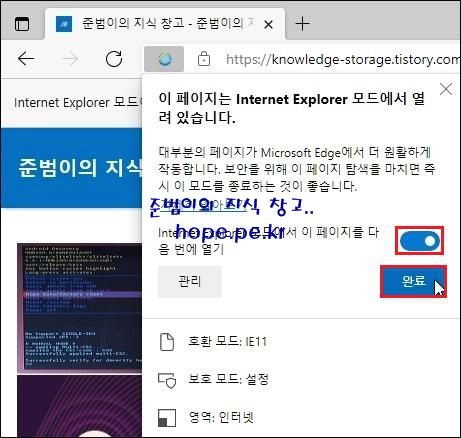Click the 준범이의 지식 blog title header

[80, 168]
